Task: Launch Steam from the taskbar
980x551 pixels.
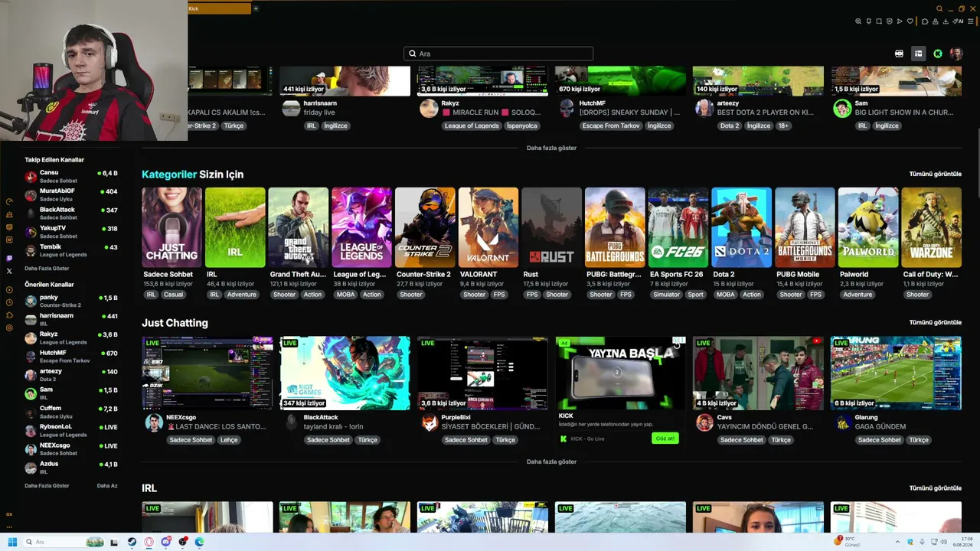Action: (132, 542)
